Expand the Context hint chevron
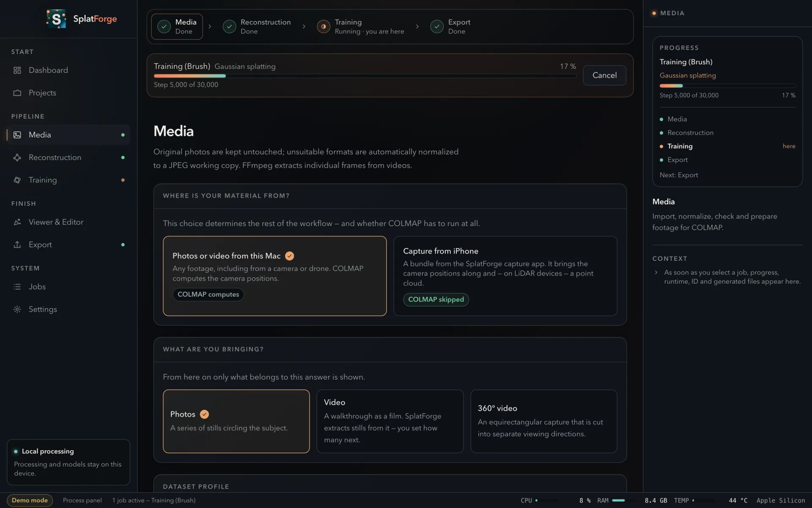Screen dimensions: 812x508 click(x=656, y=272)
